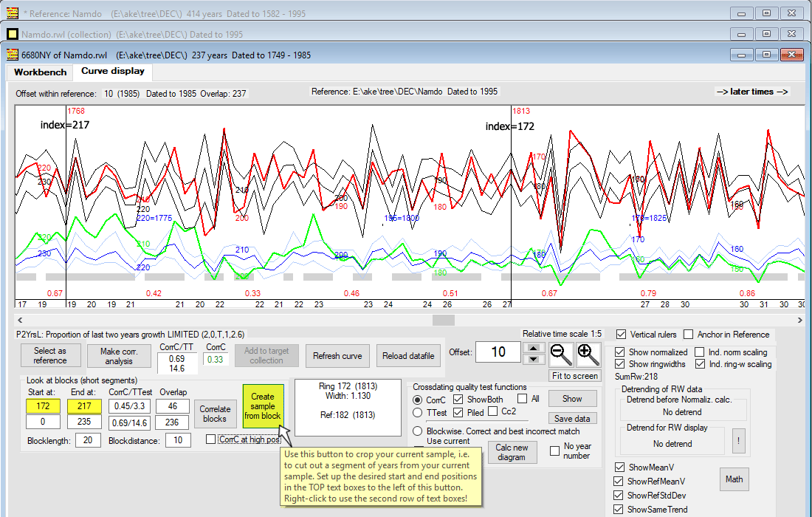Select the TTest radio button
This screenshot has width=812, height=517.
coord(417,413)
